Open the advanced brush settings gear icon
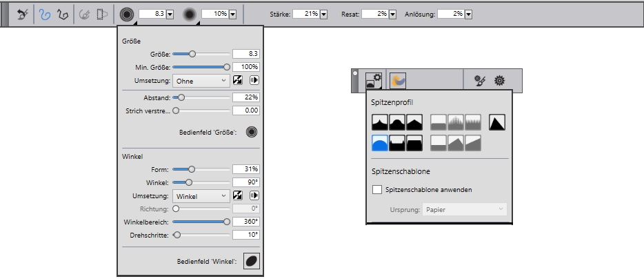The height and width of the screenshot is (279, 644). pyautogui.click(x=501, y=81)
